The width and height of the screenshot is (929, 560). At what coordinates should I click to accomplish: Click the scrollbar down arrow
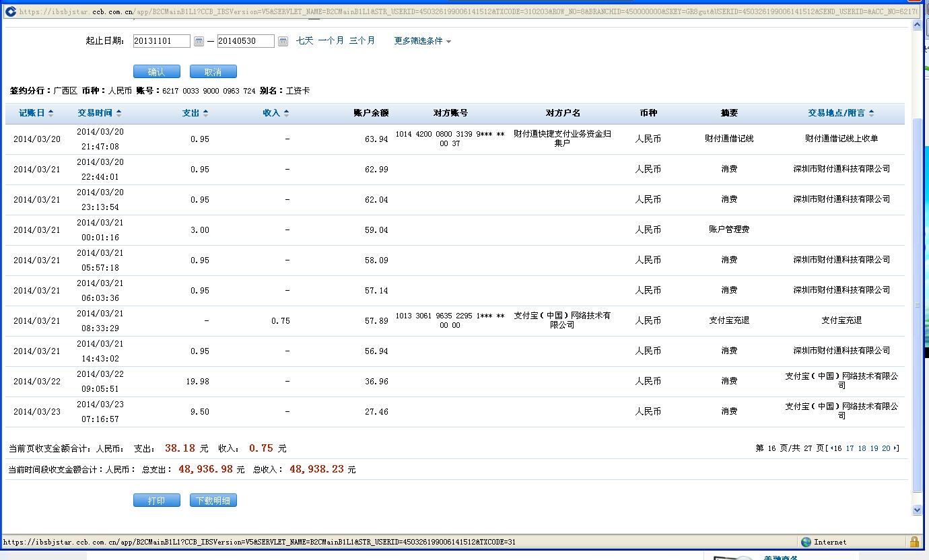917,510
